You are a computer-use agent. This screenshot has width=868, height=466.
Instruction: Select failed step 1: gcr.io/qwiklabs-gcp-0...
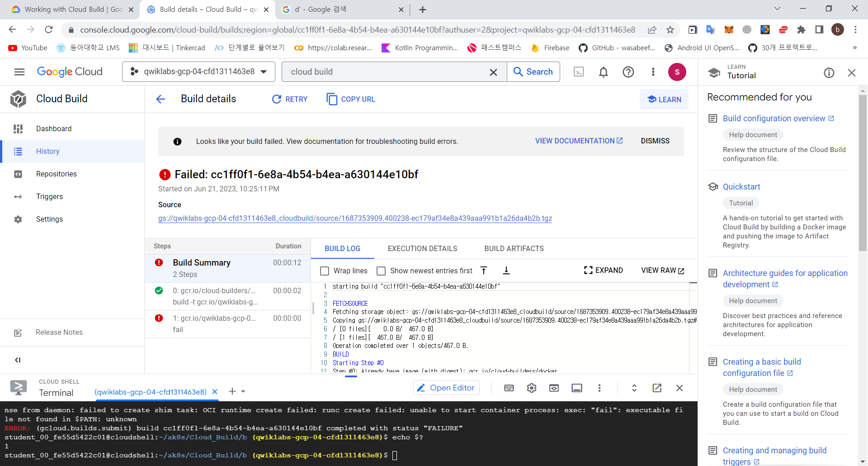pyautogui.click(x=227, y=324)
